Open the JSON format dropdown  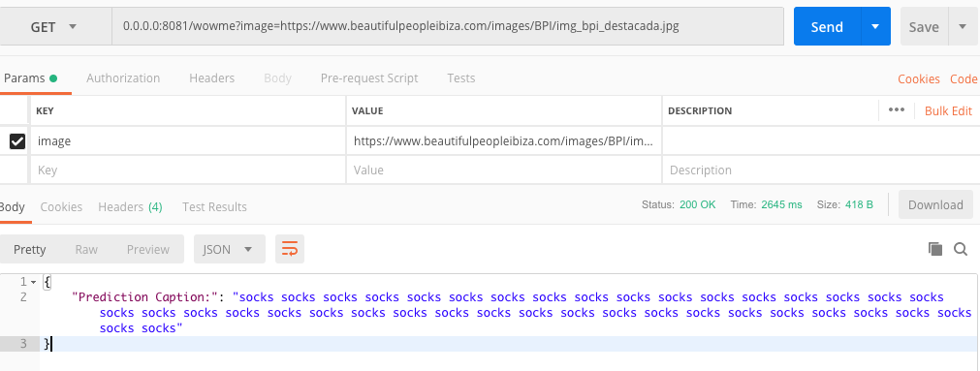pyautogui.click(x=230, y=249)
